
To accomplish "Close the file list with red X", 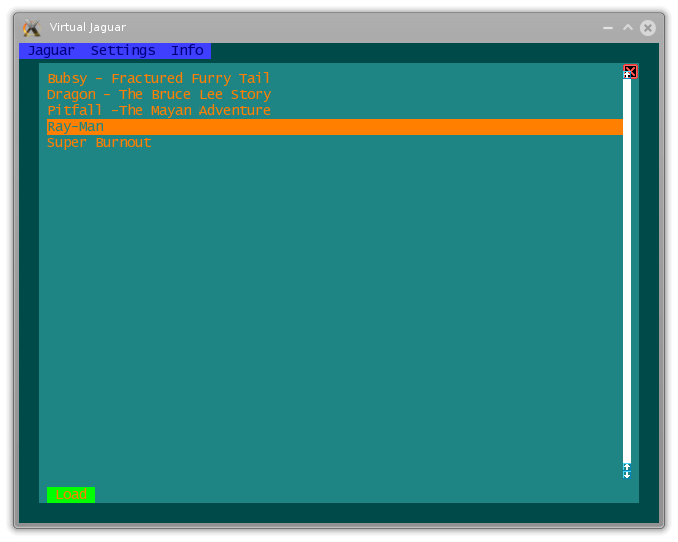I will [630, 71].
